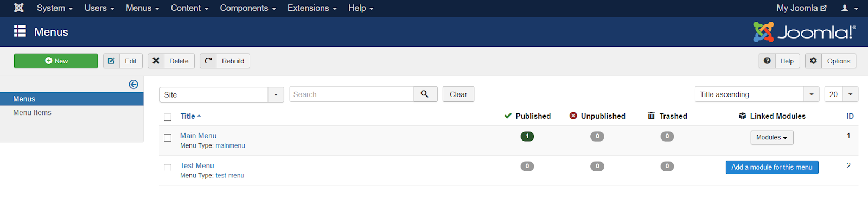
Task: Click into the Search input field
Action: pos(352,94)
